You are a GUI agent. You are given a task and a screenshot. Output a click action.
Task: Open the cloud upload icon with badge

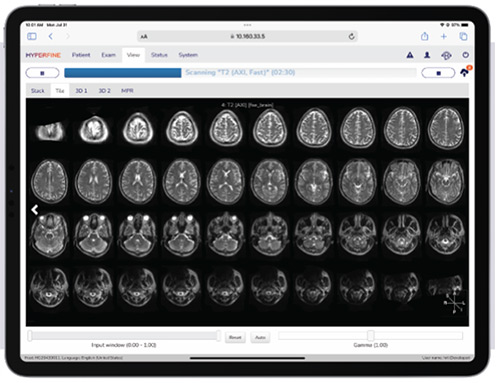pos(465,72)
